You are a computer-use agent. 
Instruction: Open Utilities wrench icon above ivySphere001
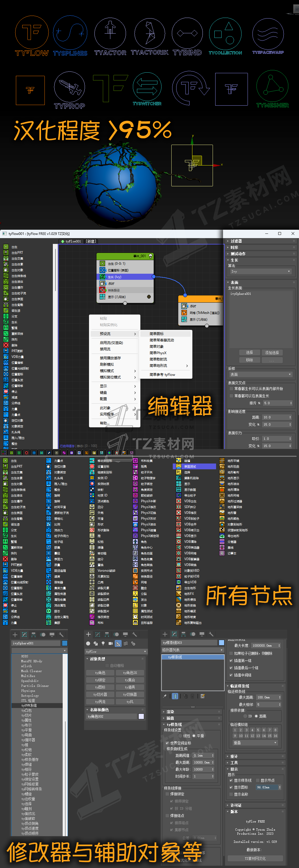coord(61,635)
